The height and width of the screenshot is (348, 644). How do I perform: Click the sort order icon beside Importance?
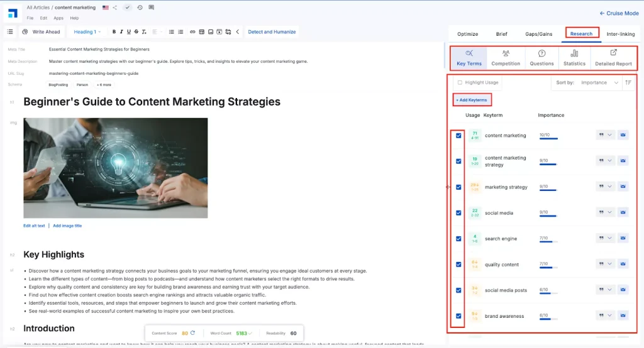pyautogui.click(x=628, y=82)
